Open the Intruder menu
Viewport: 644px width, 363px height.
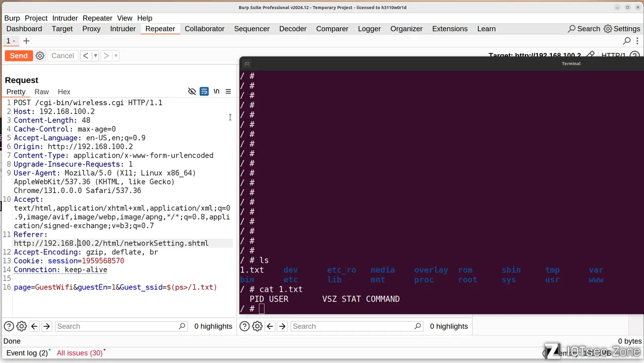[65, 18]
